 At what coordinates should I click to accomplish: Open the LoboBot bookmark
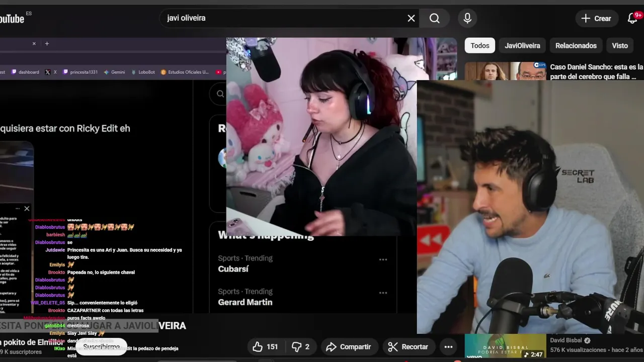(x=143, y=72)
